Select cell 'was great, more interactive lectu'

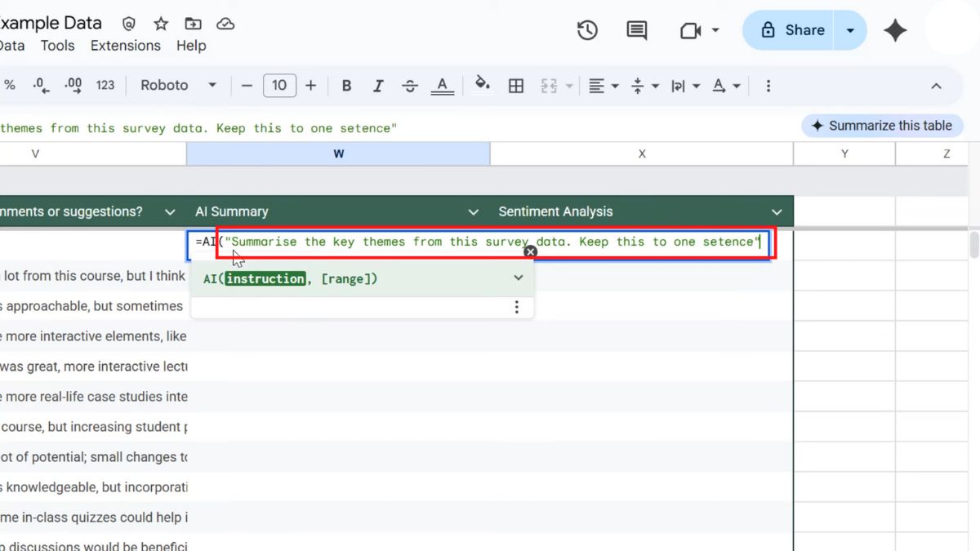pyautogui.click(x=94, y=367)
